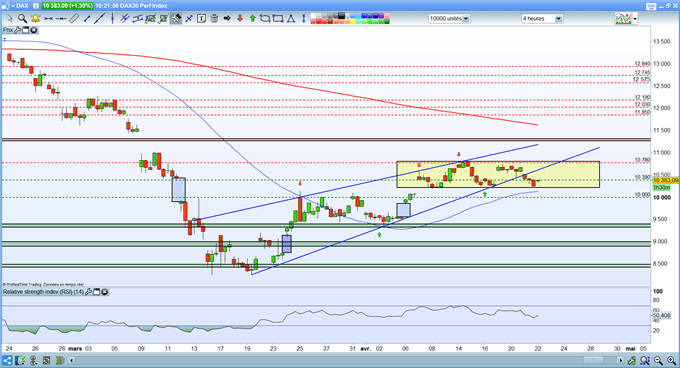Open the units count dropdown 10000 unités
The width and height of the screenshot is (680, 368).
[449, 19]
